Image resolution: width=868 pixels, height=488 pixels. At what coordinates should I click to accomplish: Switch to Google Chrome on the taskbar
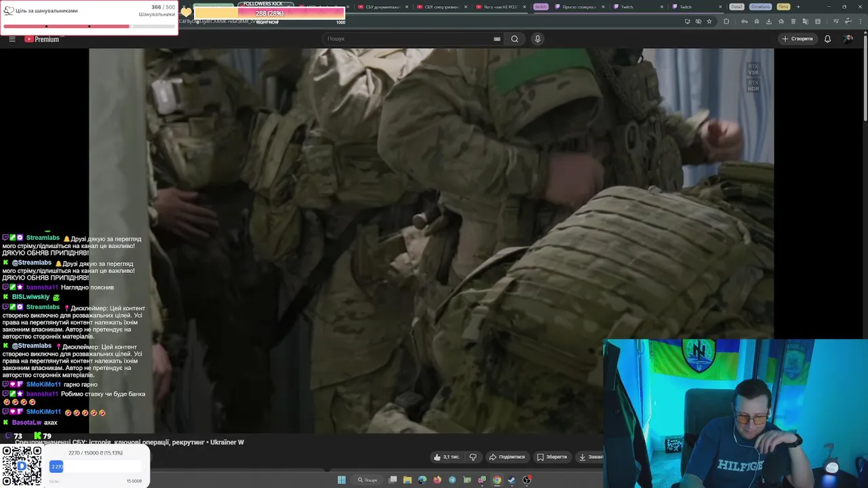497,480
